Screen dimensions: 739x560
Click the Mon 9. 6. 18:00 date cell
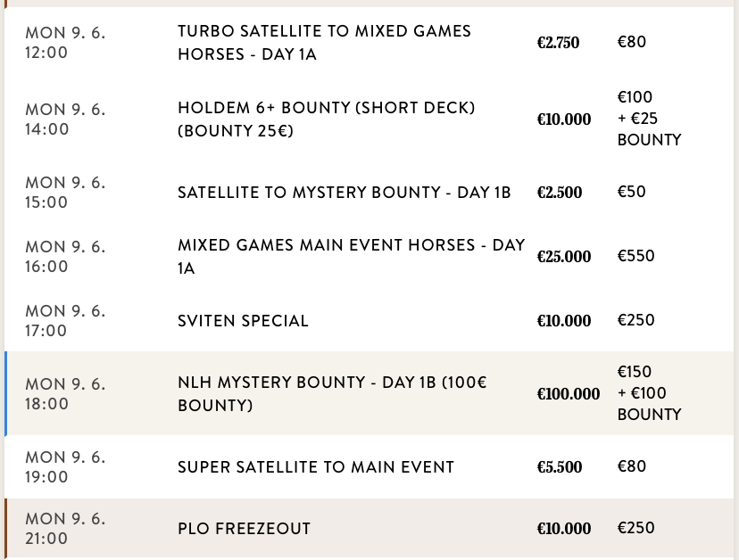[65, 393]
